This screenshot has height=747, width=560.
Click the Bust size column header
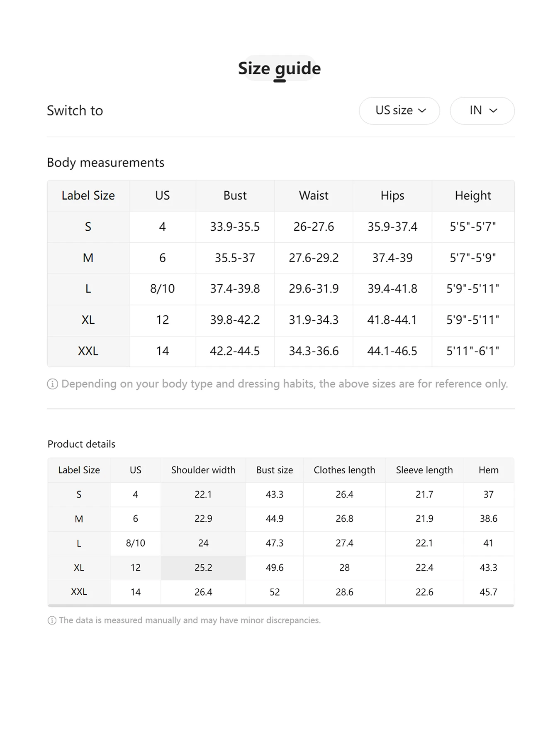point(275,470)
